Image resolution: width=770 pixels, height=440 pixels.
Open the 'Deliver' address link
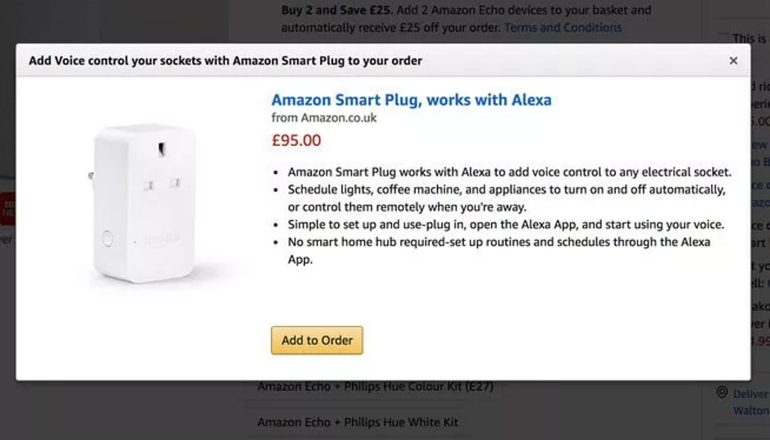751,394
